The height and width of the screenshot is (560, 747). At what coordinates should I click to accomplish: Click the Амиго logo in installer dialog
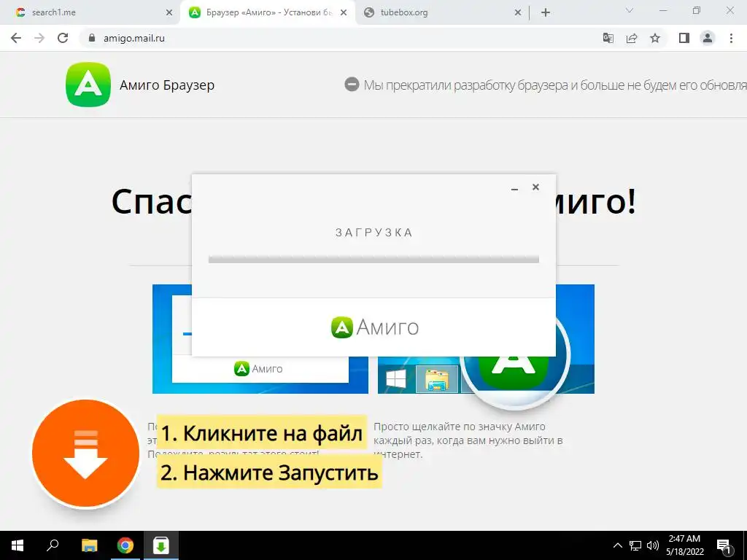click(374, 327)
